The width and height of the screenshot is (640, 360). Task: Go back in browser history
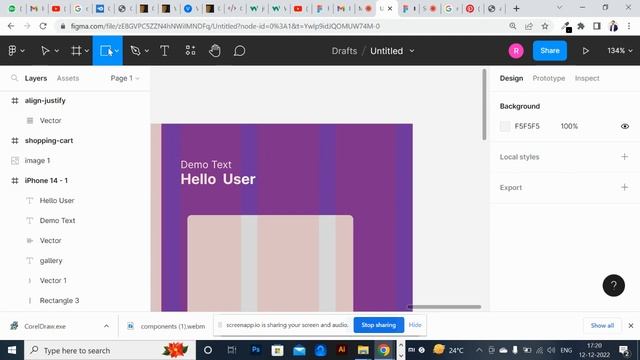(x=11, y=26)
